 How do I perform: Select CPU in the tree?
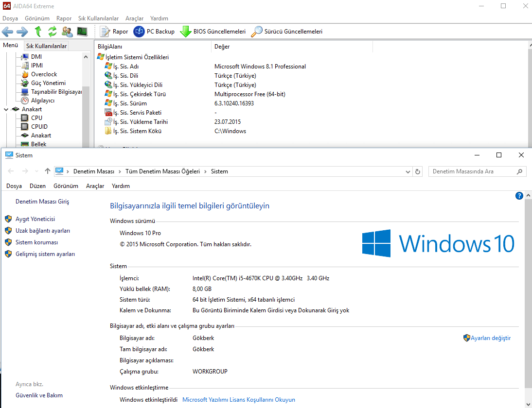(36, 118)
